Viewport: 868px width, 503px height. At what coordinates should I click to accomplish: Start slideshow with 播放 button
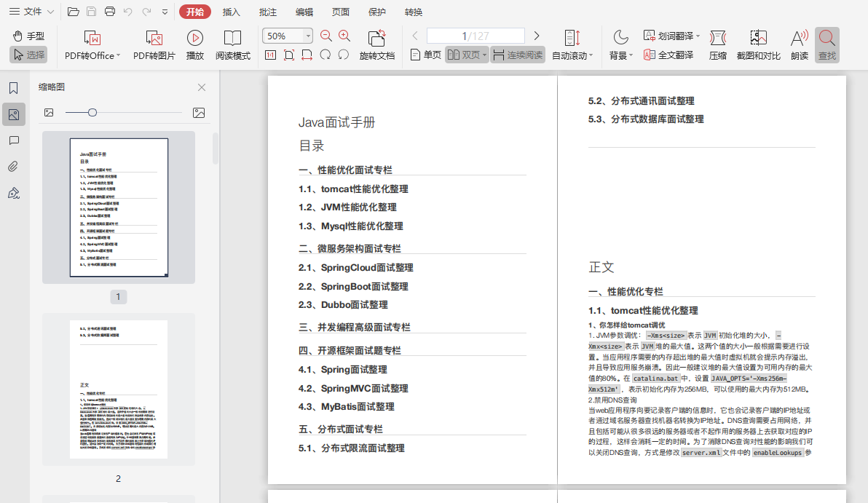pos(195,45)
